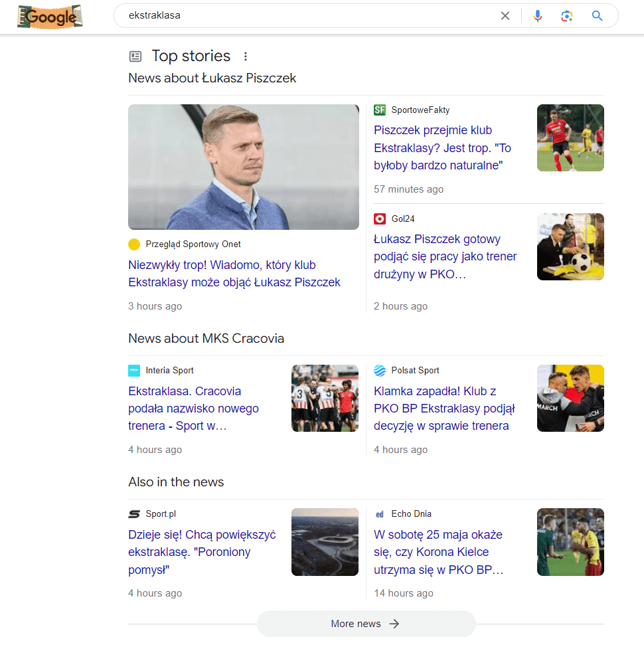Click inside the search input field

click(299, 15)
